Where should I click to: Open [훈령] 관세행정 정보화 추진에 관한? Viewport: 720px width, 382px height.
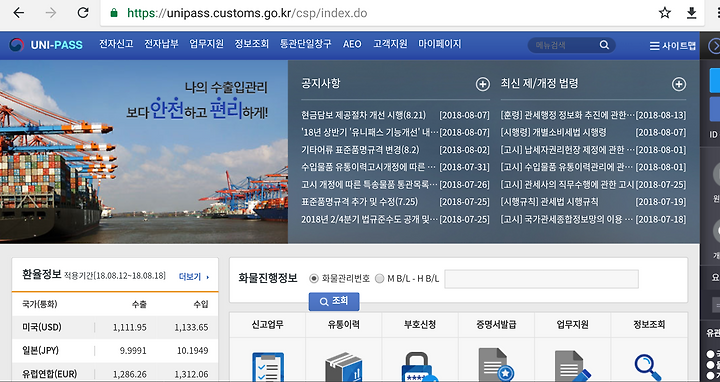(x=568, y=115)
